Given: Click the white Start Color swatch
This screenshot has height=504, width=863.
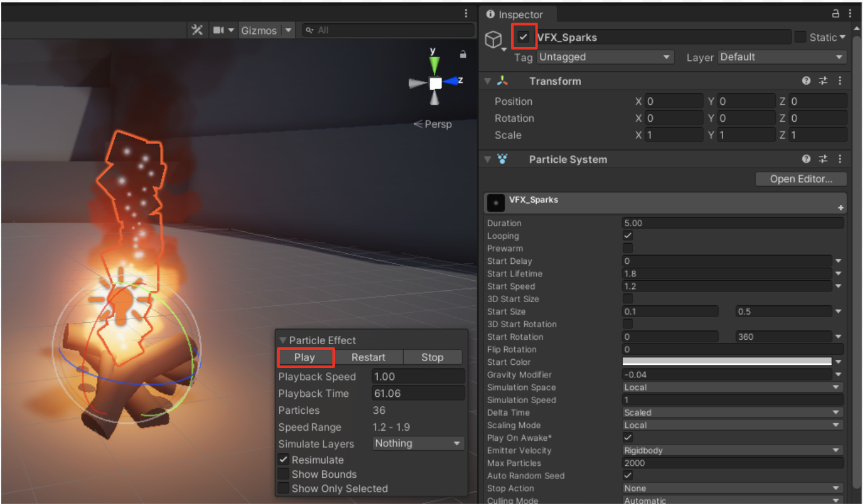Looking at the screenshot, I should tap(726, 362).
